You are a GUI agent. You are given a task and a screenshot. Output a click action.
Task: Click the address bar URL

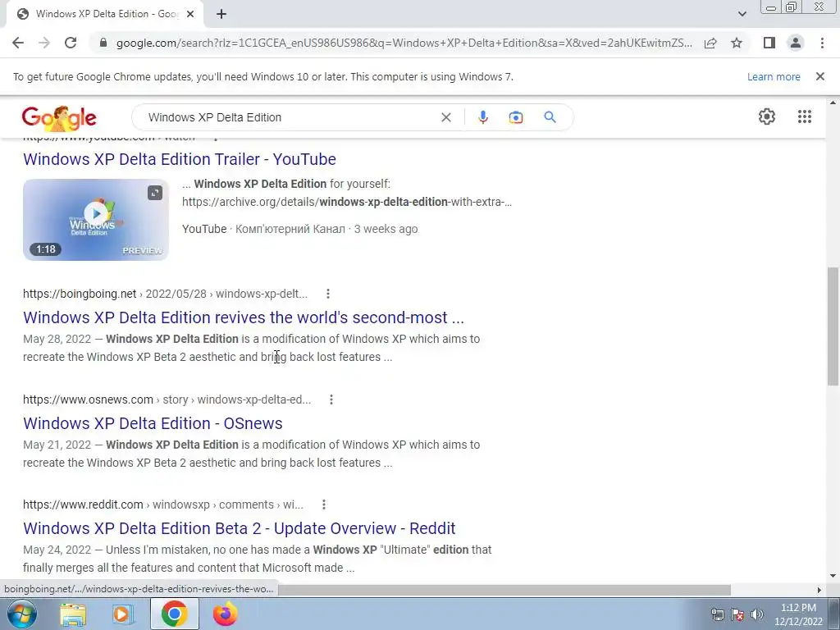coord(404,43)
